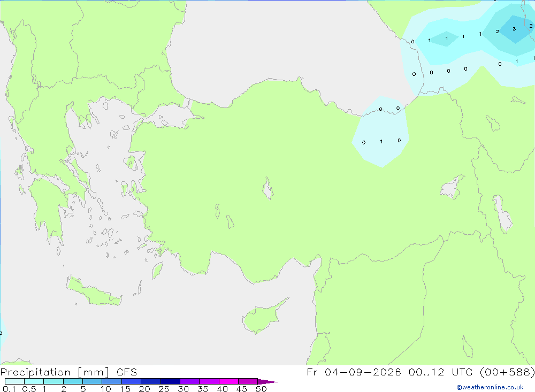
Task: Click the "5" legend scale label
Action: coord(83,389)
